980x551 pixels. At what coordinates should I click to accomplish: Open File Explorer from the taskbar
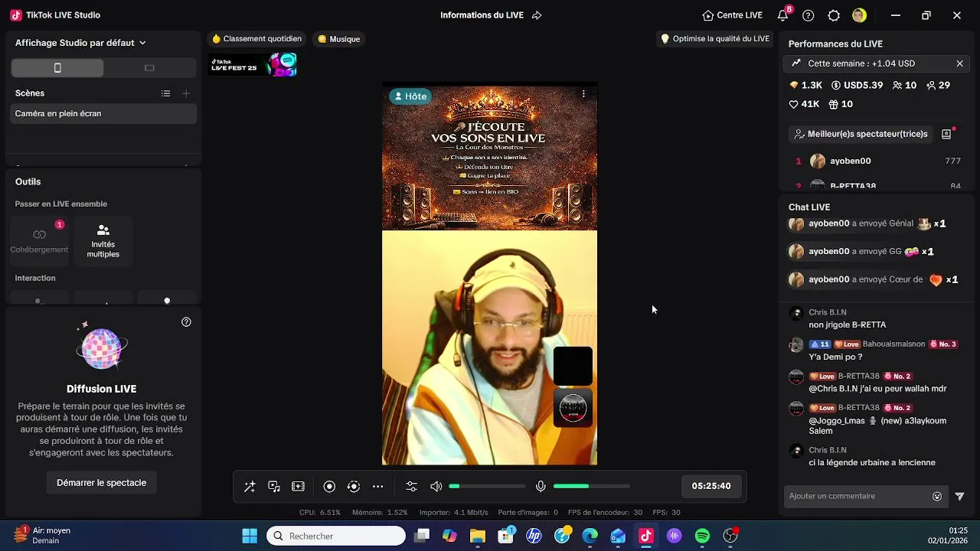(x=478, y=536)
